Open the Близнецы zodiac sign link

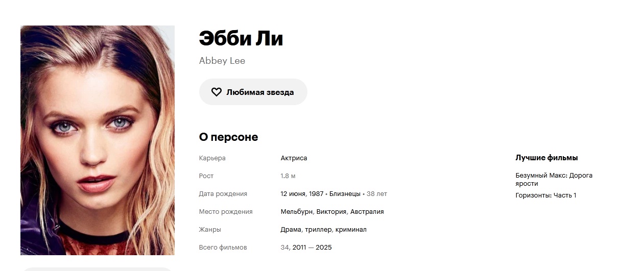(x=345, y=194)
